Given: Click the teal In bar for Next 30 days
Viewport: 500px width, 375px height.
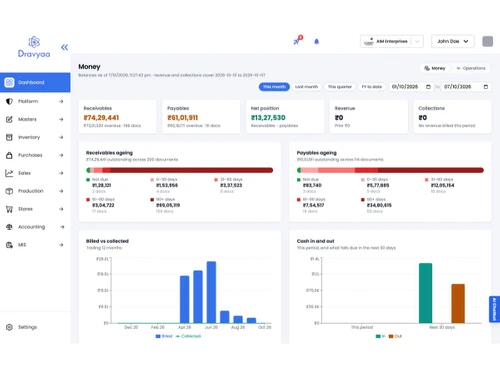Looking at the screenshot, I should pos(426,293).
